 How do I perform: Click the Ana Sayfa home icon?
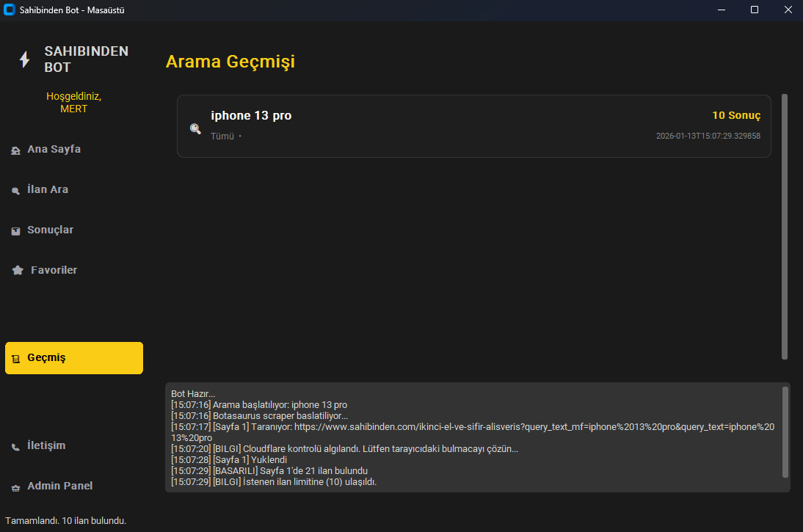point(16,150)
